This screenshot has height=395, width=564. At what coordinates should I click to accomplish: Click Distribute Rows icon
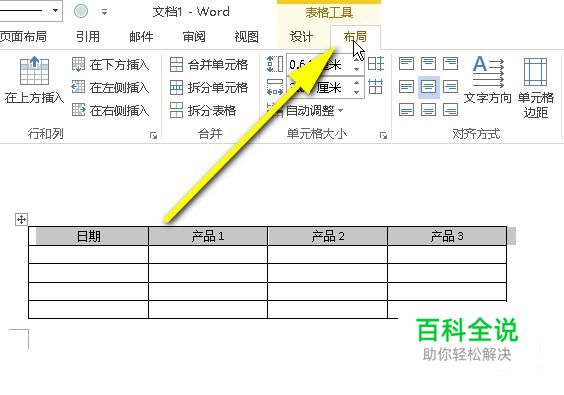click(376, 64)
